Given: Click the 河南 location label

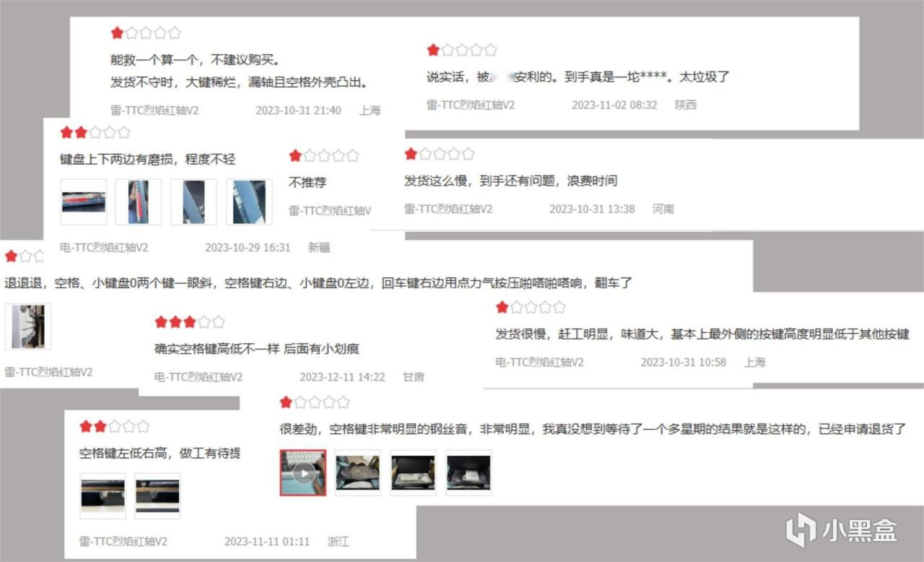Looking at the screenshot, I should (x=663, y=209).
